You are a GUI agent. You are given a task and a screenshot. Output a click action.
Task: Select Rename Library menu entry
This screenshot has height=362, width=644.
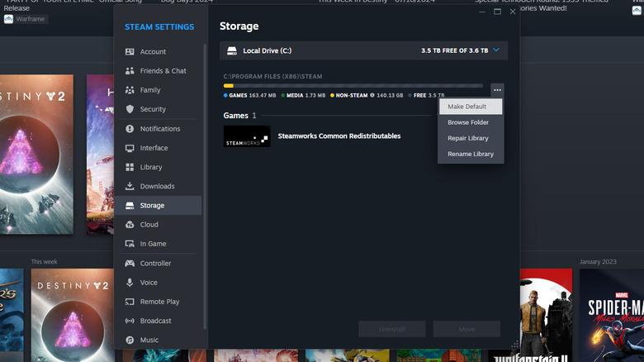[471, 154]
